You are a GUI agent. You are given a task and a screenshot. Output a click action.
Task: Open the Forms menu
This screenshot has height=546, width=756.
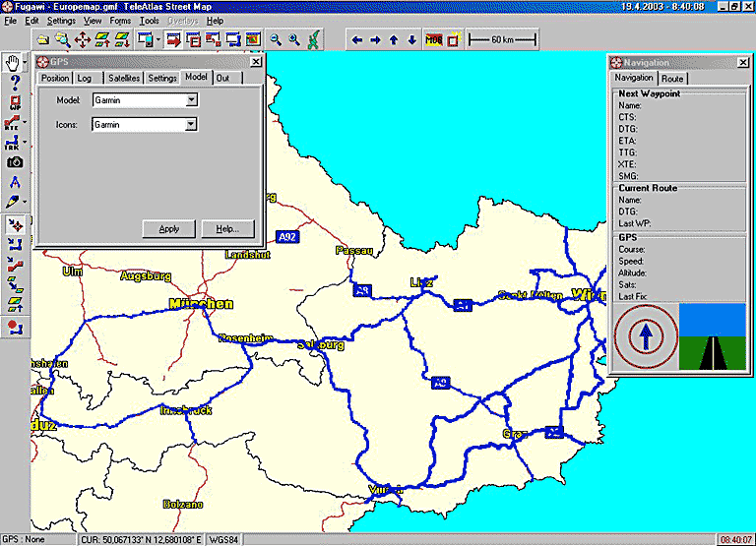[x=120, y=21]
